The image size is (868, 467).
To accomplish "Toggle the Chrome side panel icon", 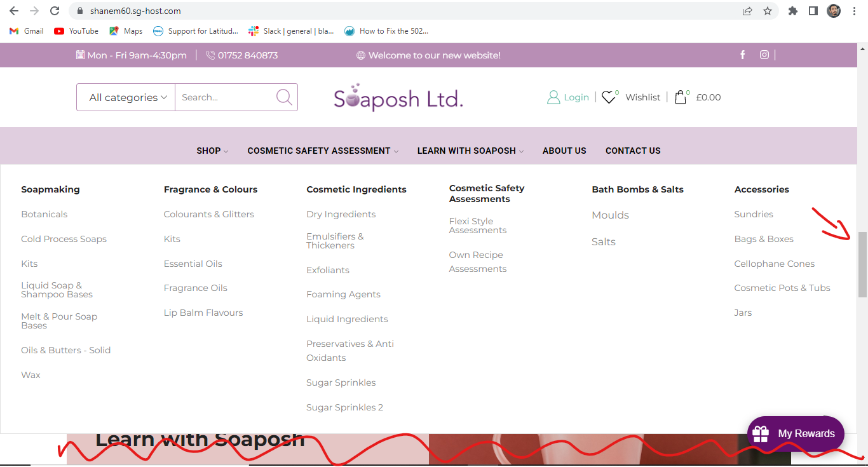I will 813,11.
